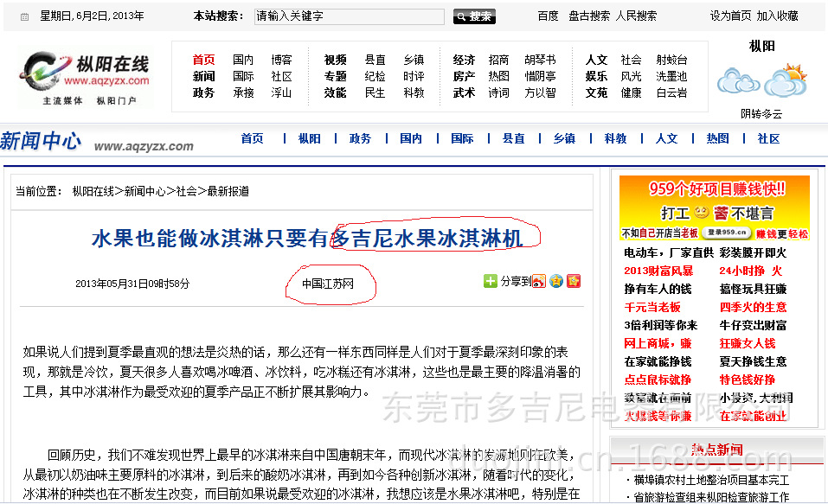Click the green plus share icon

(x=490, y=279)
